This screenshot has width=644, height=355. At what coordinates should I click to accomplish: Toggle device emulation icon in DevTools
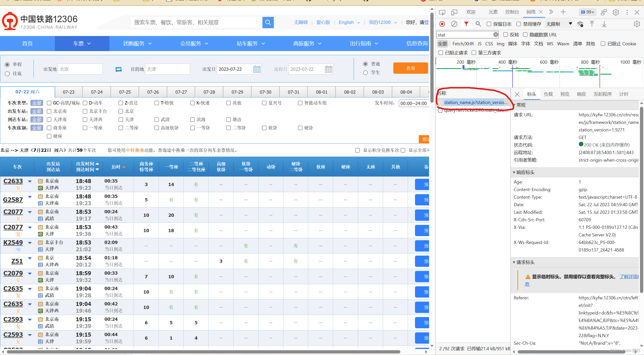click(x=454, y=12)
